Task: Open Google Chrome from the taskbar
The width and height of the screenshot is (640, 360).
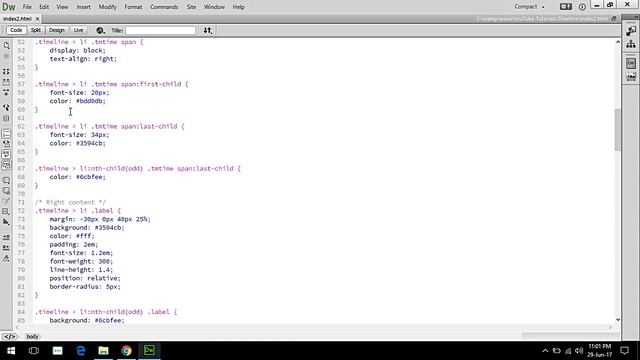Action: click(x=127, y=351)
